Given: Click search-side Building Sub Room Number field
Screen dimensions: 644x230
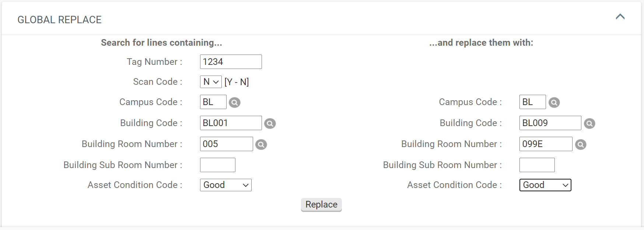Looking at the screenshot, I should click(x=217, y=165).
